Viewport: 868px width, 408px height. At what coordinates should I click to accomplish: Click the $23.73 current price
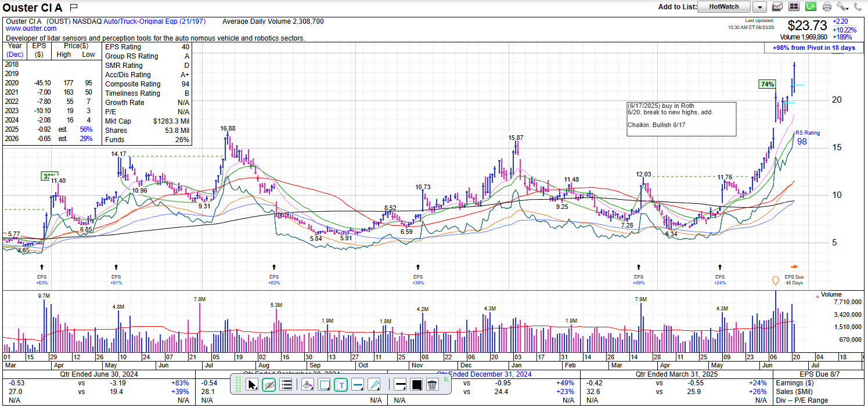click(807, 26)
